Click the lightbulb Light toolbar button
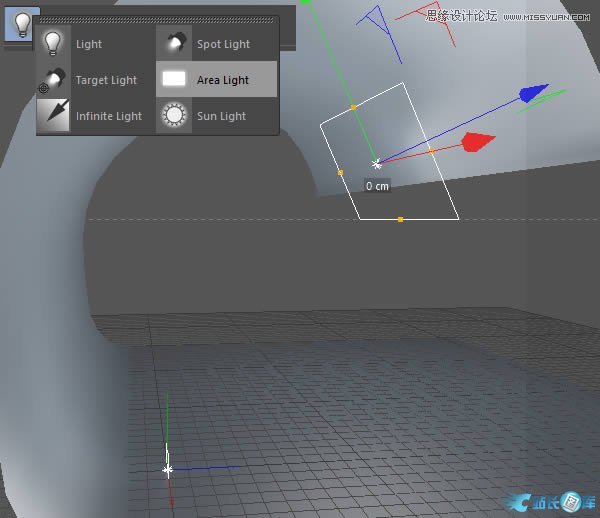Screen dimensions: 600x518 [22, 23]
